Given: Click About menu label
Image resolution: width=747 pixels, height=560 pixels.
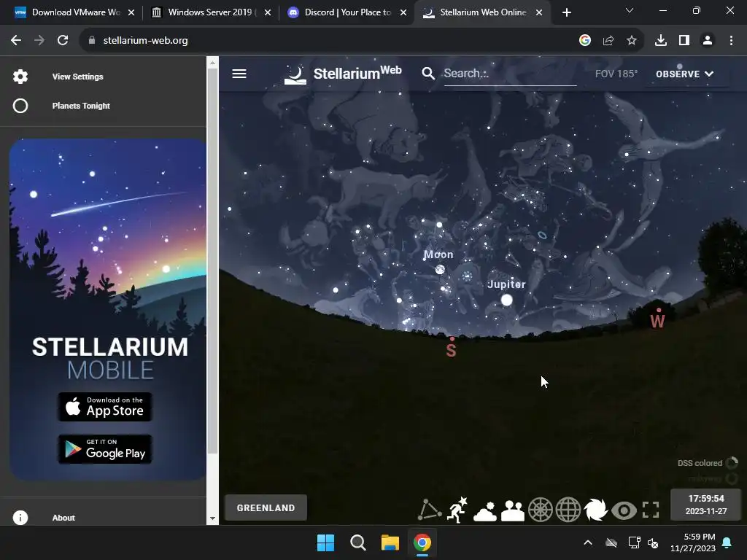Looking at the screenshot, I should [63, 518].
